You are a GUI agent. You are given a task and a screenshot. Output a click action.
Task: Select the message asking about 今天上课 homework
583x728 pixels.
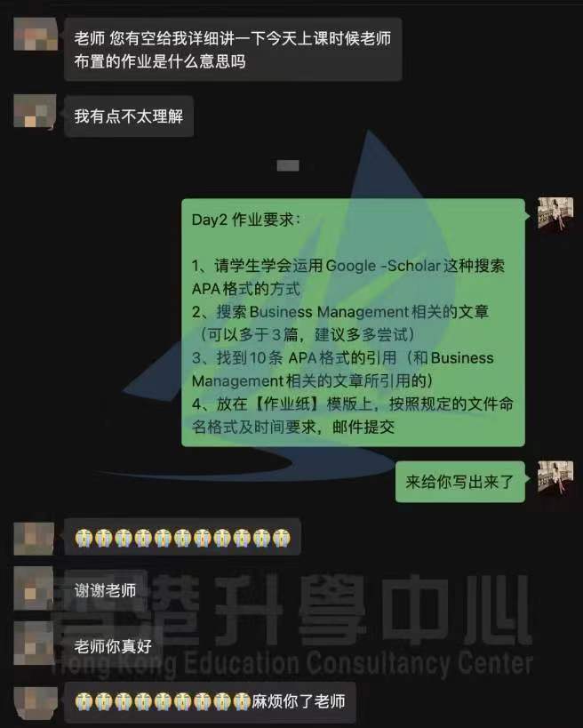coord(233,49)
